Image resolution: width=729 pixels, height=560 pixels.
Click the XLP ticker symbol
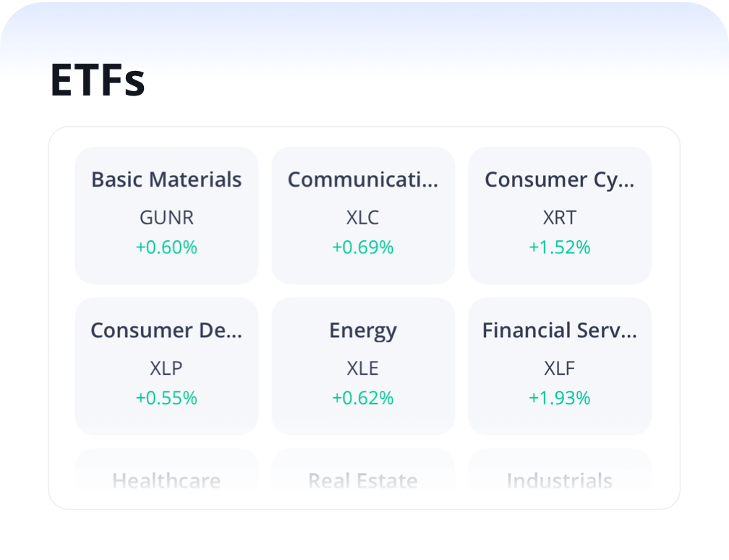166,368
